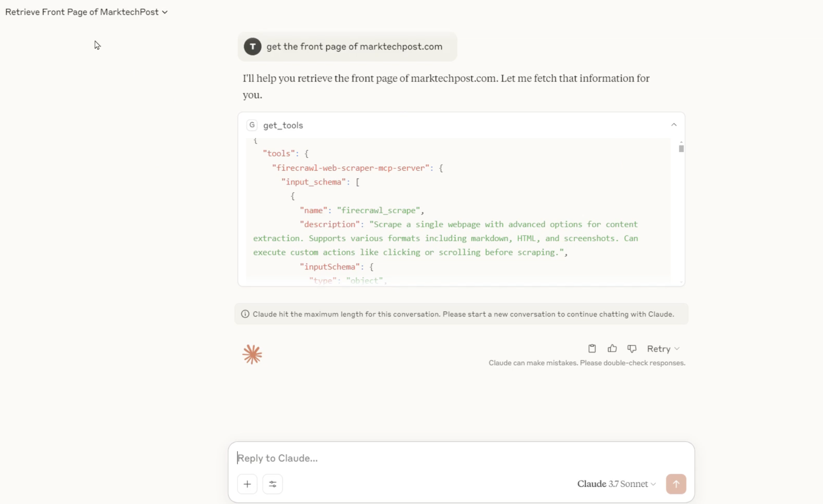Click the code block scrollbar thumb
823x504 pixels.
point(681,149)
